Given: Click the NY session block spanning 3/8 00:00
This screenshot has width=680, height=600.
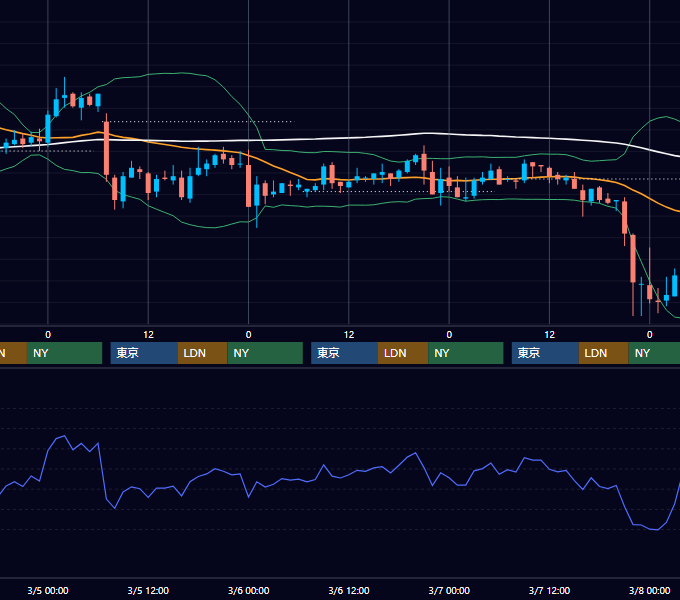Looking at the screenshot, I should pyautogui.click(x=654, y=353).
